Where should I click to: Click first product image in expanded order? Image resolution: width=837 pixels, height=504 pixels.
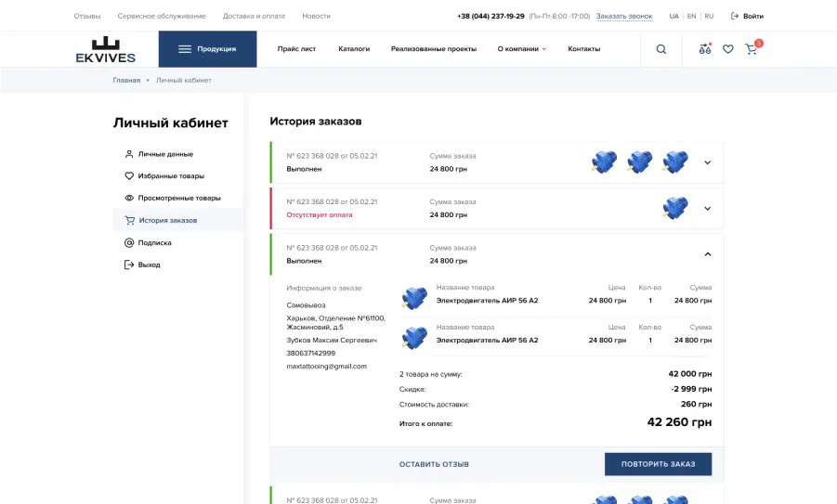414,298
